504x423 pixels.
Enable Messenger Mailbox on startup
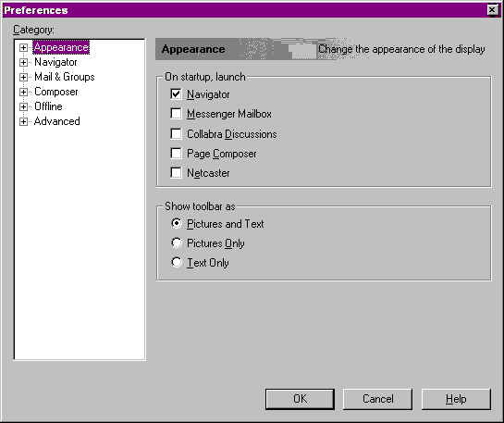[x=176, y=114]
